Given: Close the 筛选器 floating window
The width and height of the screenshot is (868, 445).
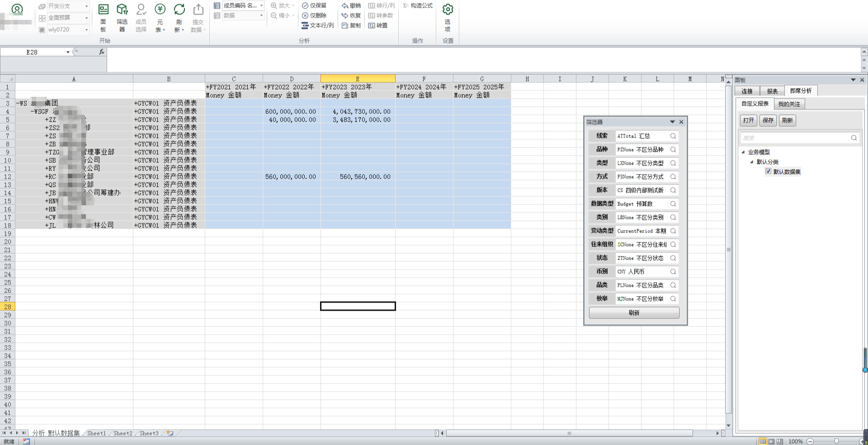Looking at the screenshot, I should pos(681,122).
